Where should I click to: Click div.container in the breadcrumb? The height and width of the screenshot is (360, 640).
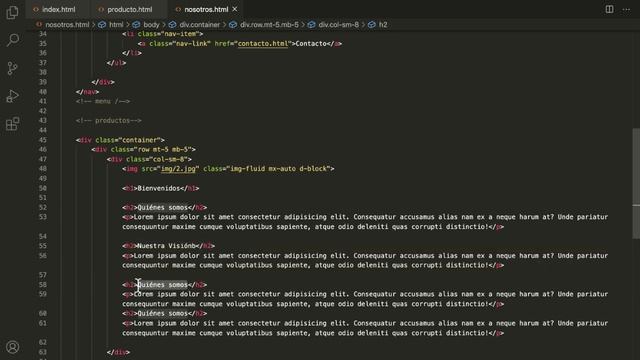click(200, 24)
